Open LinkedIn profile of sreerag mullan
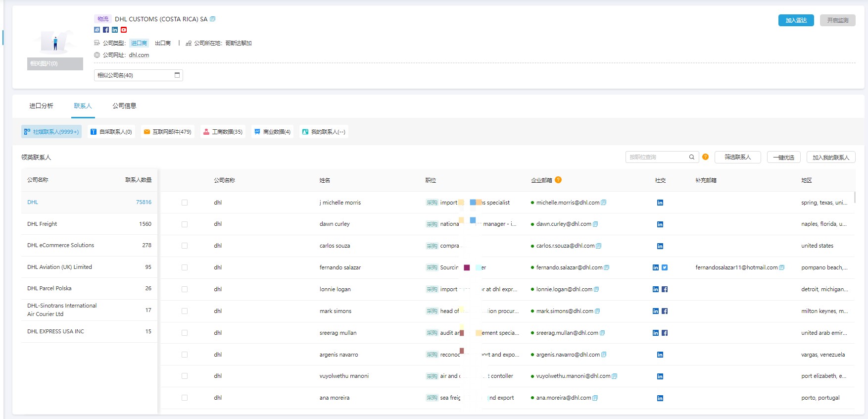The image size is (868, 419). coord(656,333)
